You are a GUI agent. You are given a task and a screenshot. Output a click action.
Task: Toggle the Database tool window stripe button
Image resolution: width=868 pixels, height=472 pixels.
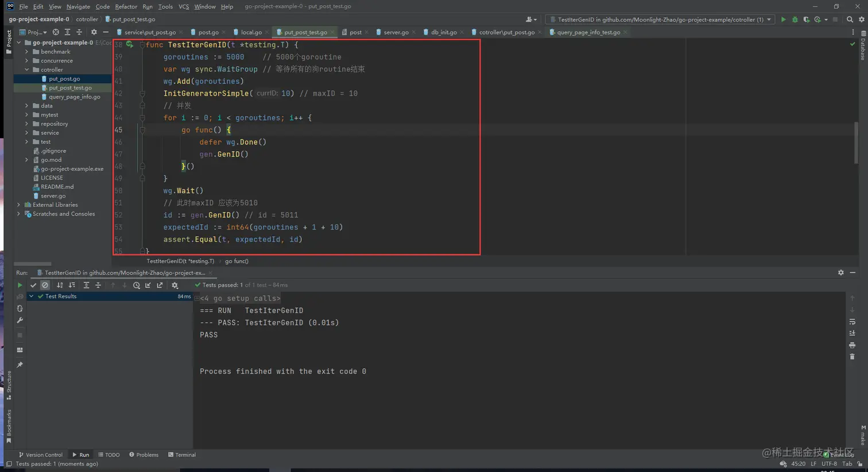click(863, 46)
